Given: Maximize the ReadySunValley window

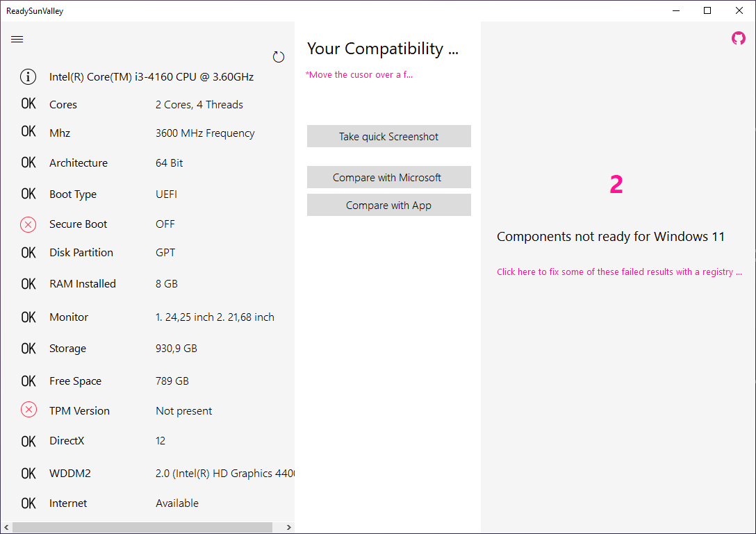Looking at the screenshot, I should (707, 10).
